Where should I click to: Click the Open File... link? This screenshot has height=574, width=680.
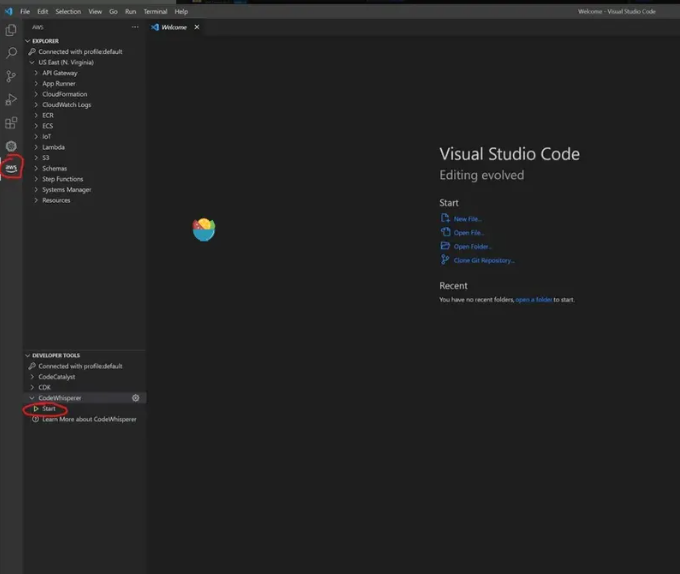pos(468,233)
